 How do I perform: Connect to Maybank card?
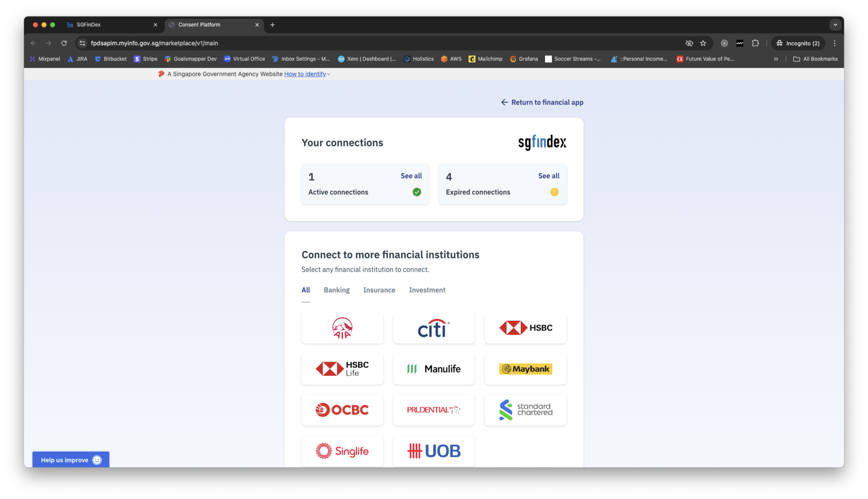point(525,369)
